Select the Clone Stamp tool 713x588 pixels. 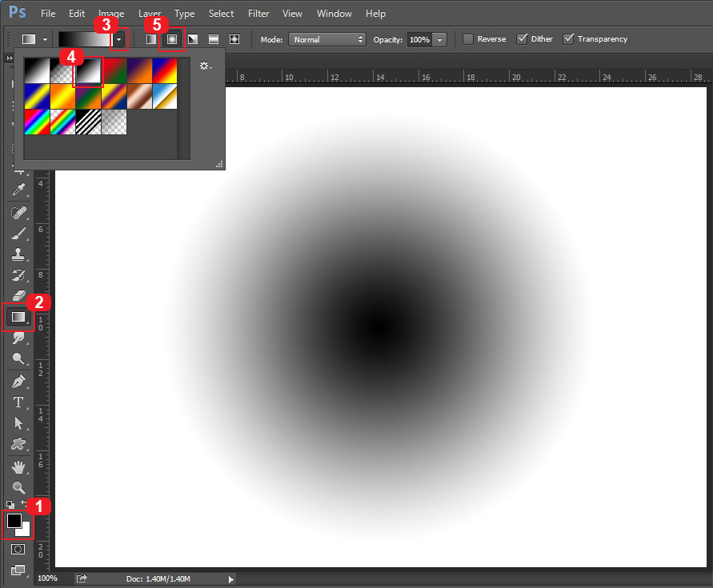[x=18, y=254]
